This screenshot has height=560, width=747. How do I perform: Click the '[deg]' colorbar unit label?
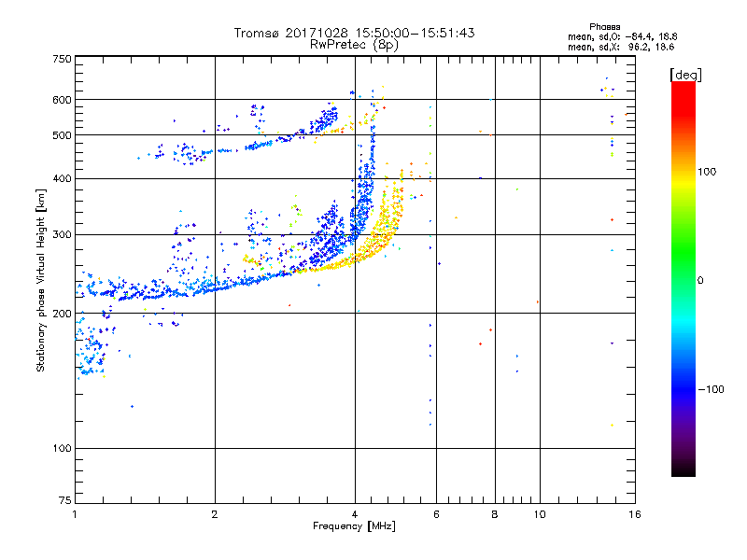tap(685, 75)
